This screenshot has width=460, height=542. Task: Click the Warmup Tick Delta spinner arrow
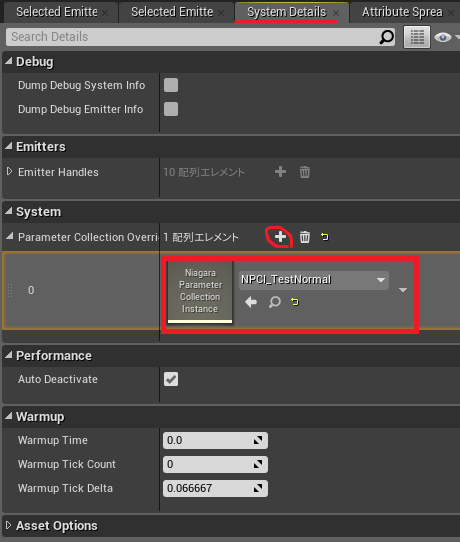[258, 488]
